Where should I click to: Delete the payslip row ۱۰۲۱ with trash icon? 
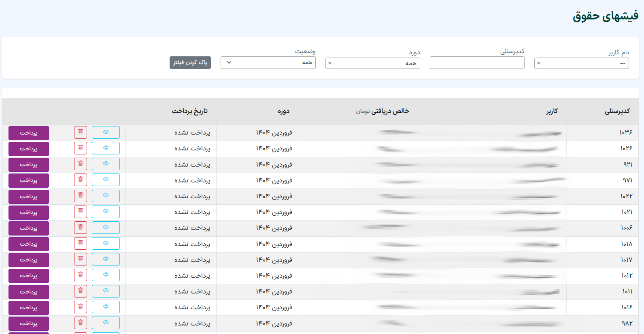(x=81, y=212)
